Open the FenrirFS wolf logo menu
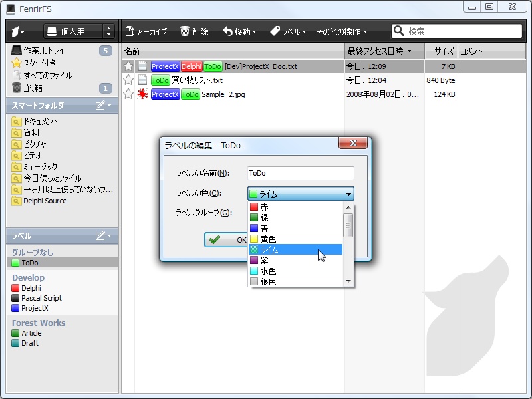This screenshot has width=532, height=399. pyautogui.click(x=17, y=31)
